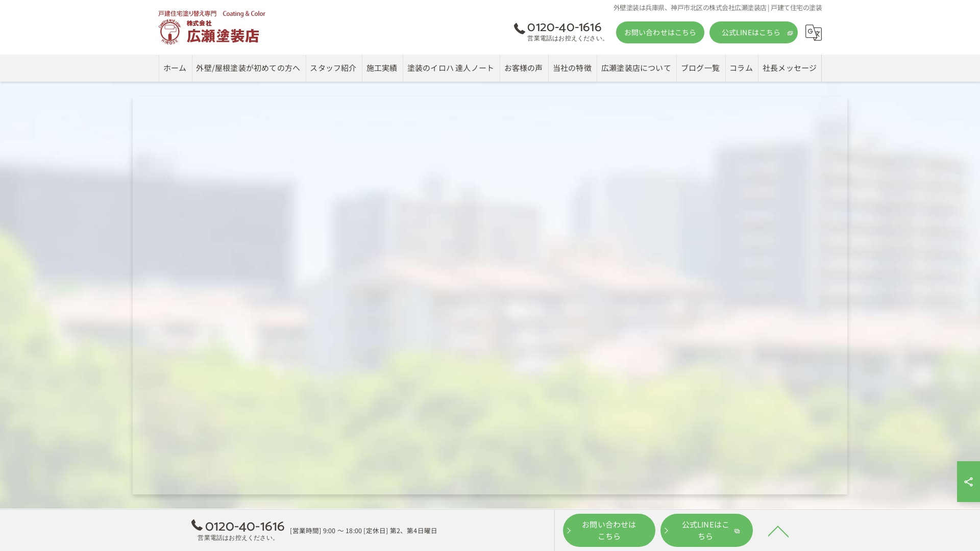Open 社長メッセージ from the navigation bar

tap(789, 68)
